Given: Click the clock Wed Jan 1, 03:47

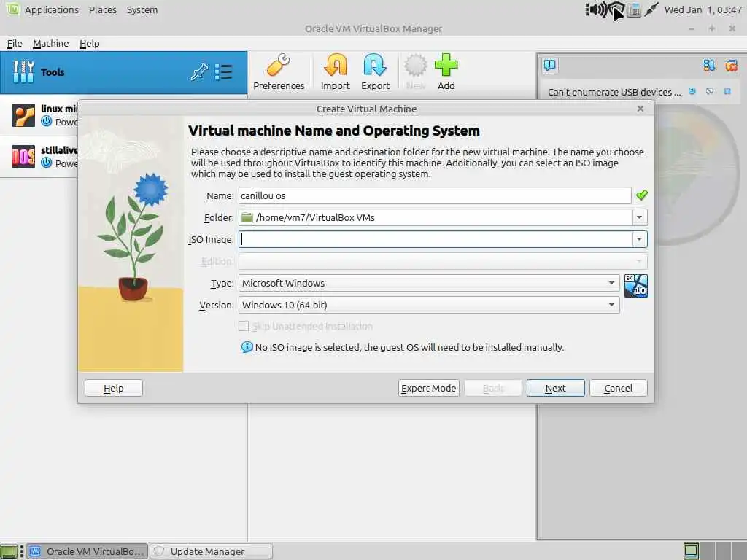Looking at the screenshot, I should point(703,9).
